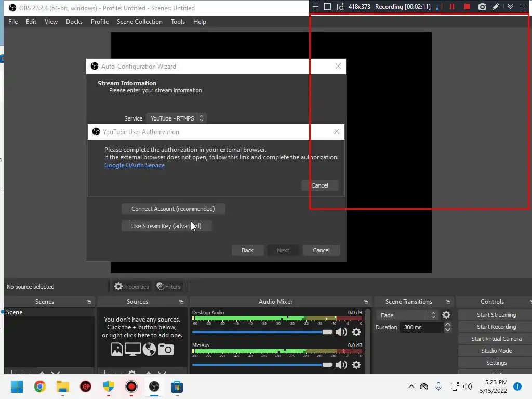The width and height of the screenshot is (532, 399).
Task: Click Start Virtual Camera
Action: (496, 339)
